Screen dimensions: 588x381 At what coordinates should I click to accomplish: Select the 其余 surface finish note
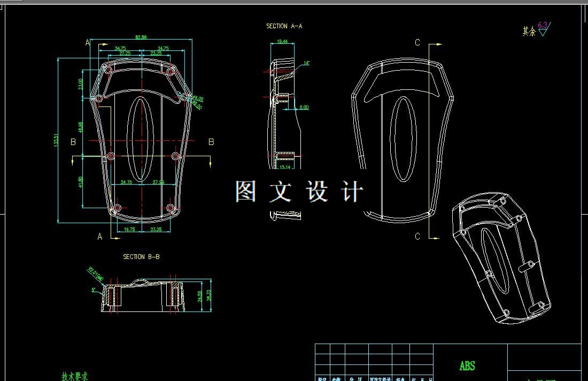[530, 31]
